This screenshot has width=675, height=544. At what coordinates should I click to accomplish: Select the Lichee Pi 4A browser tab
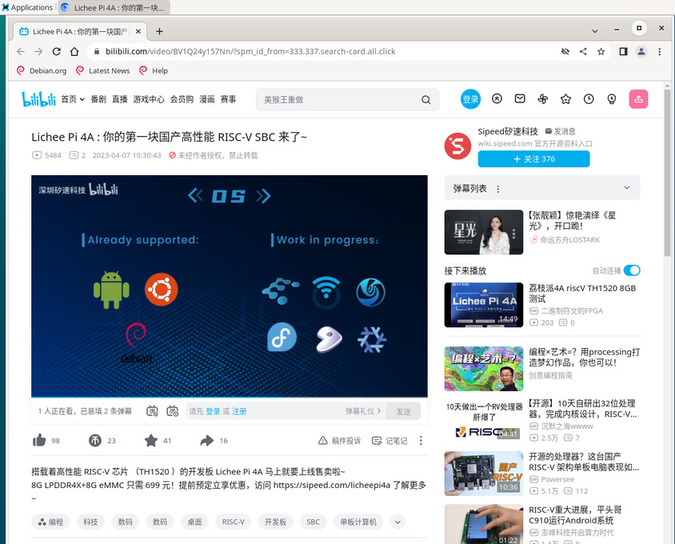coord(80,31)
